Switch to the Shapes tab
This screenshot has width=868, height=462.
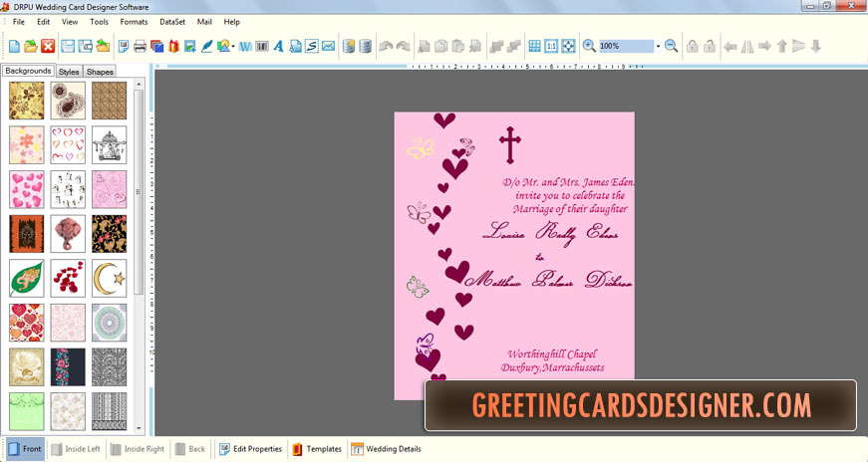[x=100, y=72]
